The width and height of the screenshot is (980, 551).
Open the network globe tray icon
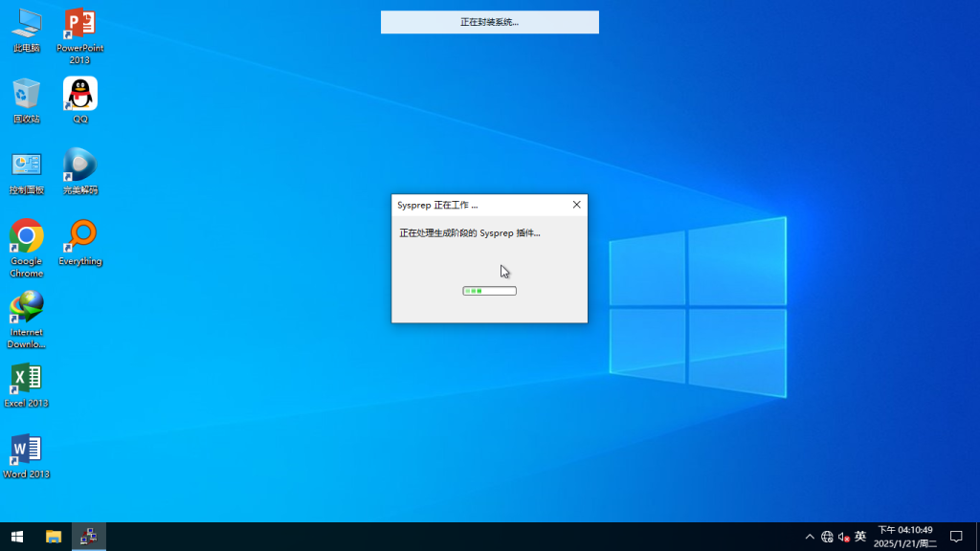click(x=827, y=537)
